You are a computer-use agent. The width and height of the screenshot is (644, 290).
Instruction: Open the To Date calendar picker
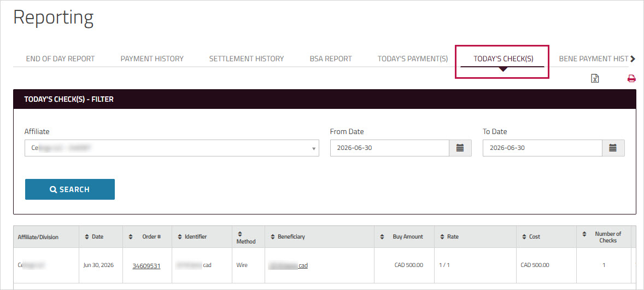pyautogui.click(x=613, y=148)
